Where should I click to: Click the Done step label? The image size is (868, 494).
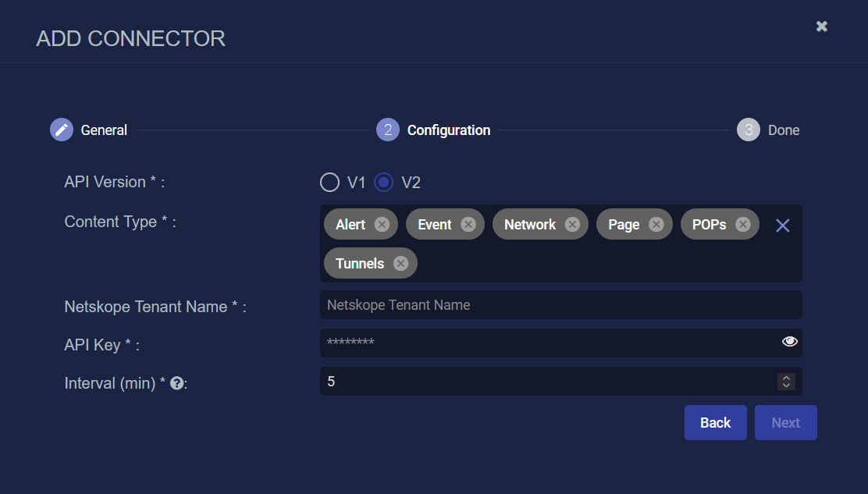[783, 130]
